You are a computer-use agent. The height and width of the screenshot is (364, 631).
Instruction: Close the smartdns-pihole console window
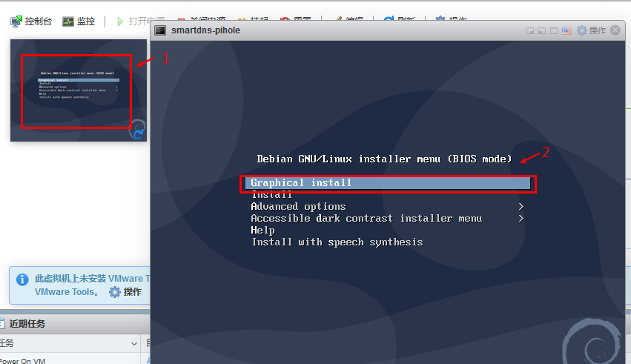coord(615,30)
